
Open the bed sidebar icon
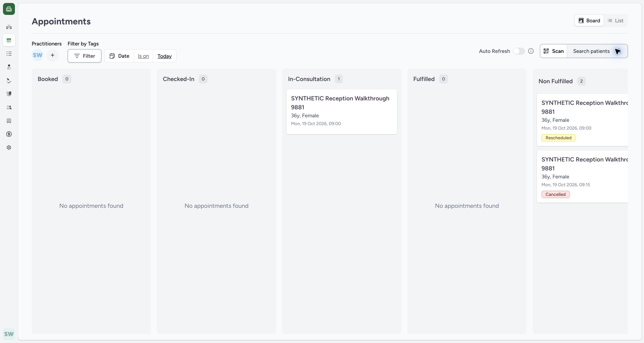pos(9,121)
